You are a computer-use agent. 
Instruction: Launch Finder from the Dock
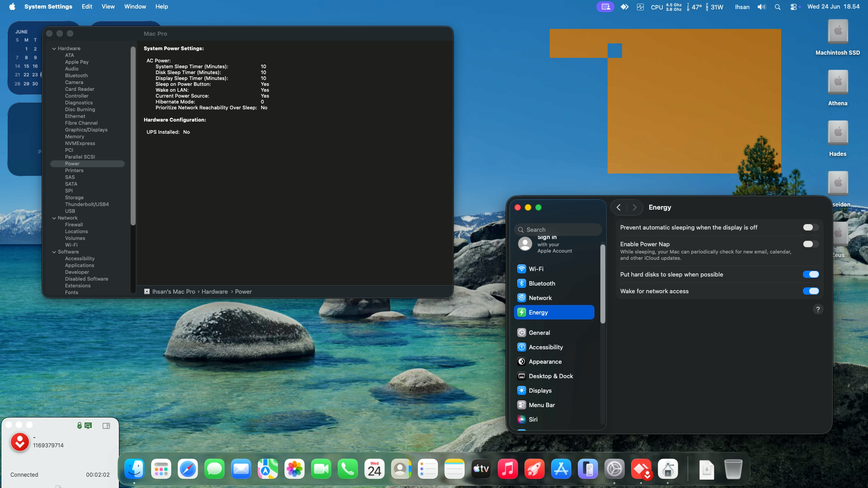[x=134, y=469]
